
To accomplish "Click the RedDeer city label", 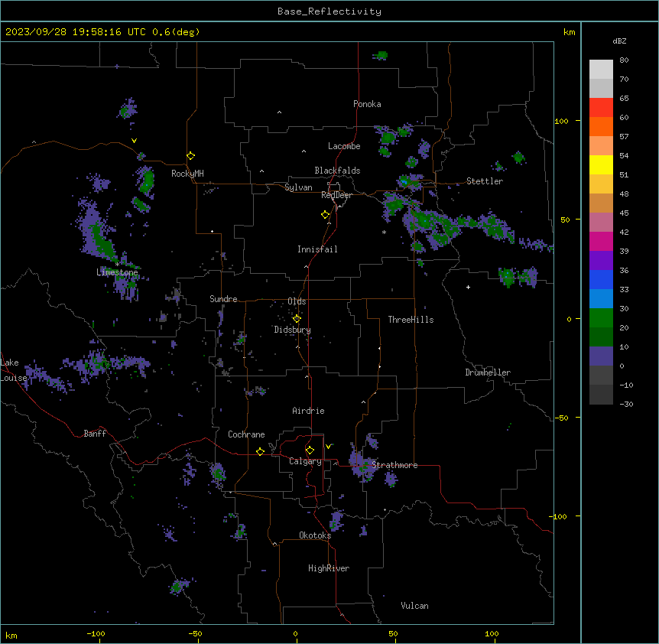I will 336,195.
